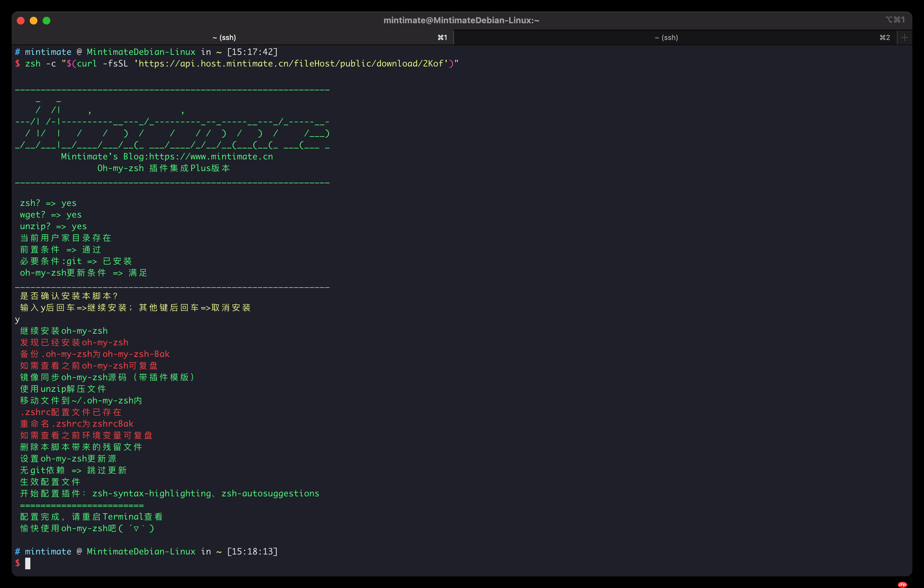Select the timestamp [15:18:13] text
The image size is (924, 588).
252,551
